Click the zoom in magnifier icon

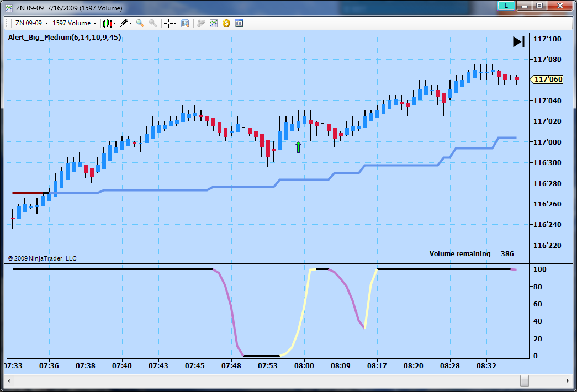click(x=140, y=23)
